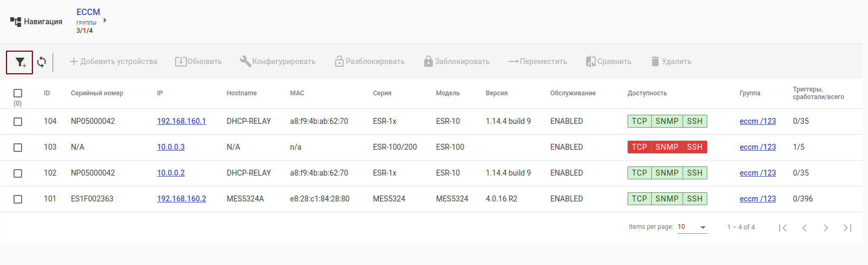Click the Добавить устройства plus icon

74,61
